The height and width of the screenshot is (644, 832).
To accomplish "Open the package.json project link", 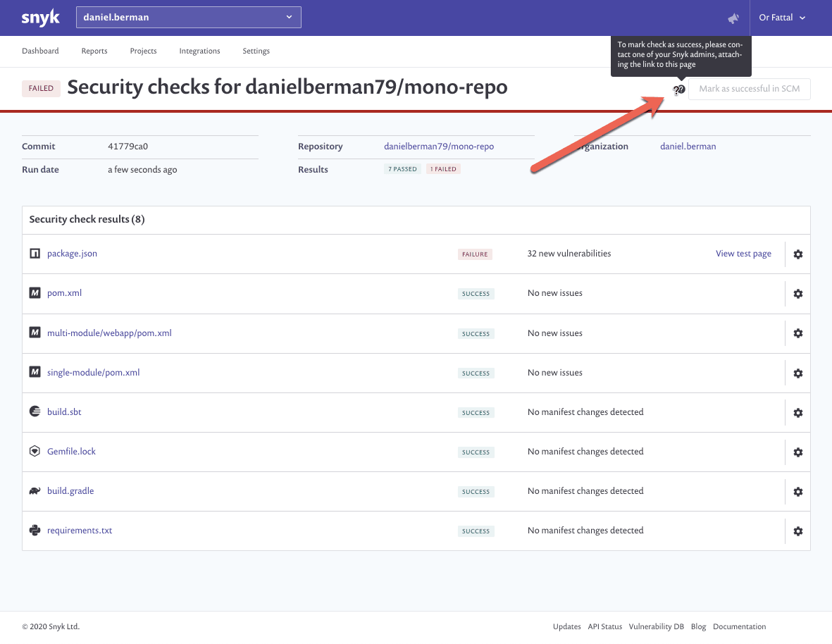I will [x=72, y=254].
